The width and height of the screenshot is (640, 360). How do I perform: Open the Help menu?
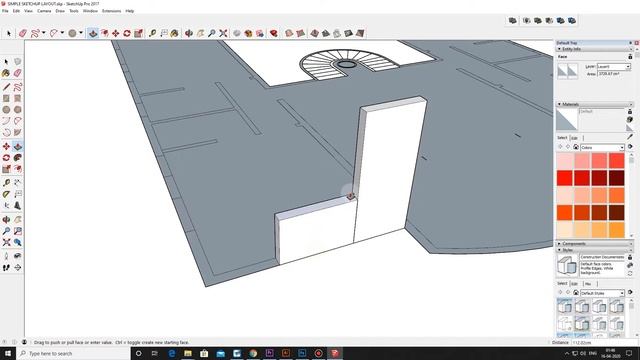pyautogui.click(x=130, y=11)
